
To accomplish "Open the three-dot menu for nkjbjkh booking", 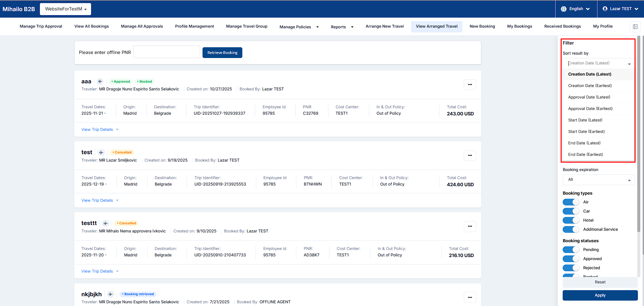I will [x=470, y=297].
